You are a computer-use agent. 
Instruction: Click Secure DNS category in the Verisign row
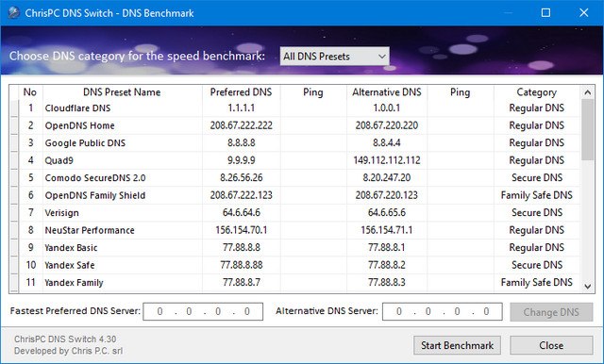click(x=537, y=212)
